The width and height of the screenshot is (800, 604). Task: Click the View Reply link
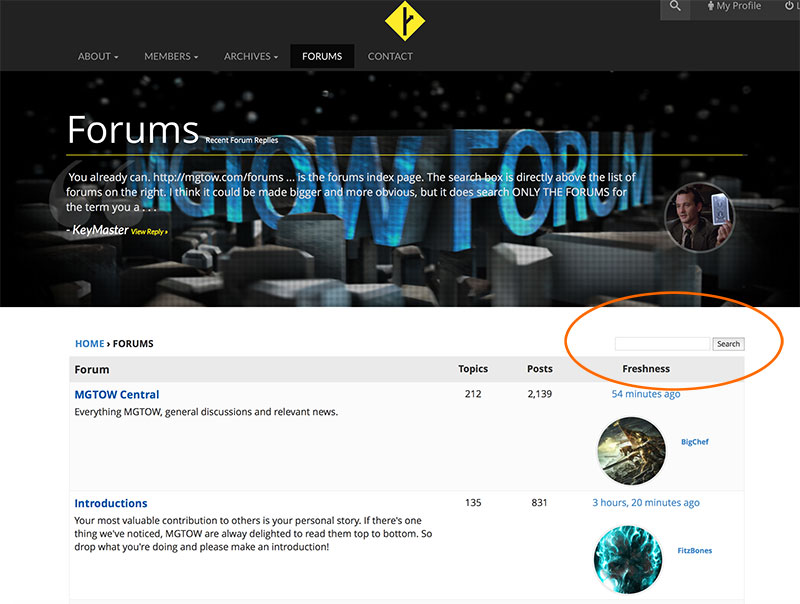148,232
